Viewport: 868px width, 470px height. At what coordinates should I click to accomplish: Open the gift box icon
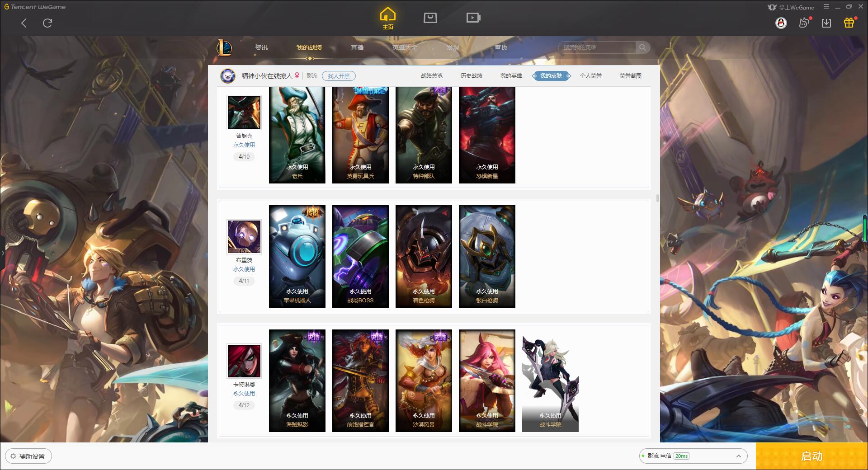[849, 23]
